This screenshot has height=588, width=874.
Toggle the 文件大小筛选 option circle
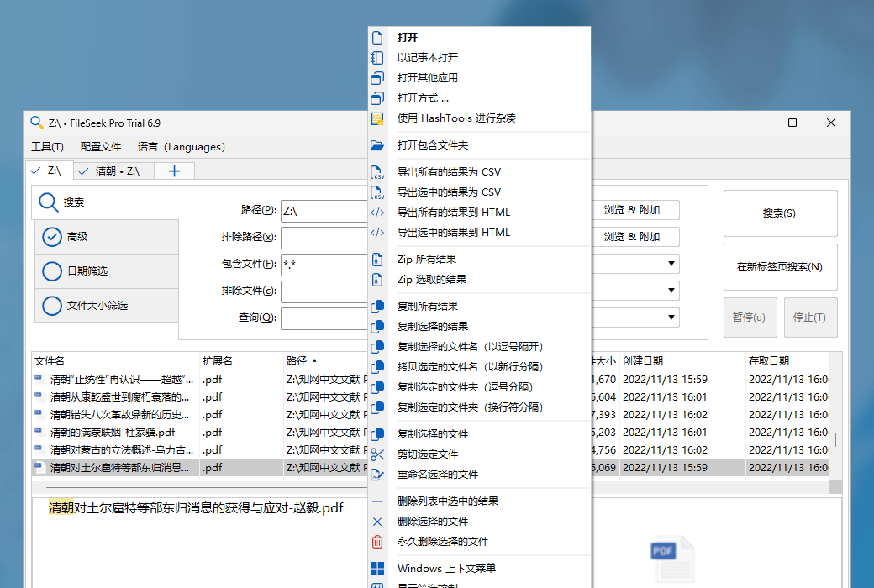52,306
